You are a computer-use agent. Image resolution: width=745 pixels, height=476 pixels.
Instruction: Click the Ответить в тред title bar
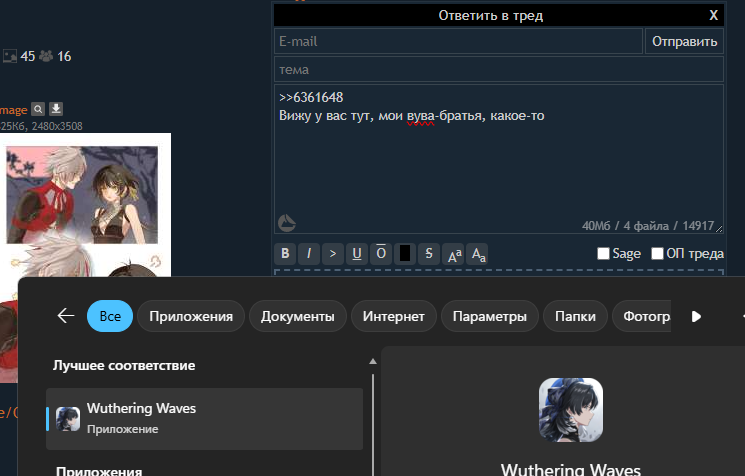[490, 15]
